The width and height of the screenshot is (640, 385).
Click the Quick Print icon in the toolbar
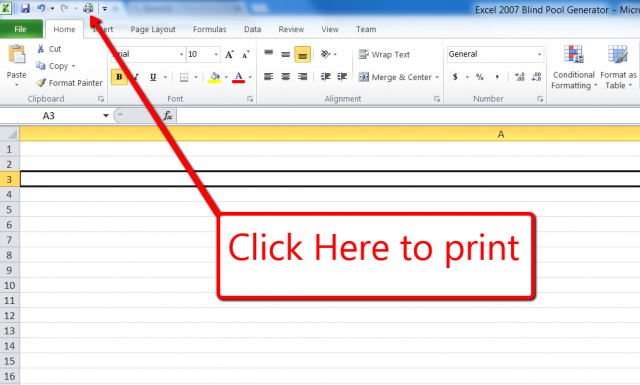(88, 8)
